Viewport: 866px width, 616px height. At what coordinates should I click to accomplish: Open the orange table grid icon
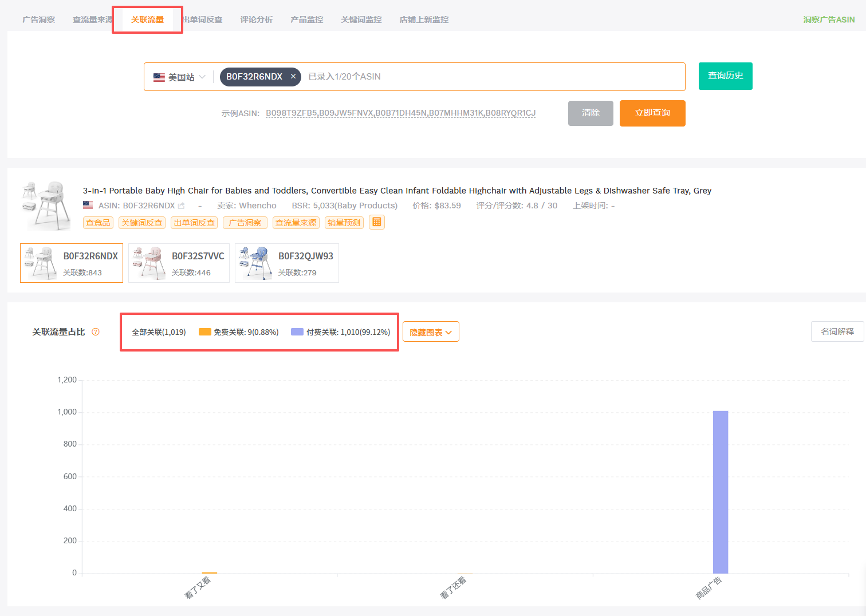click(x=377, y=222)
